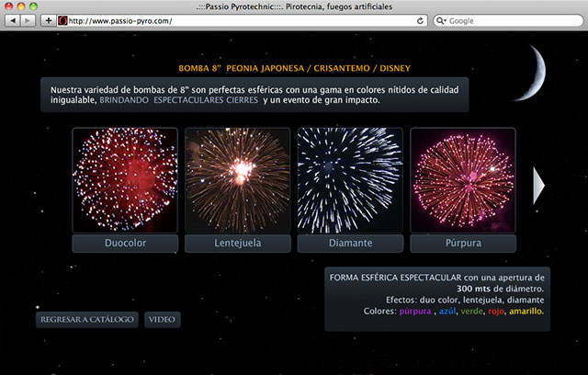The width and height of the screenshot is (588, 375).
Task: Add bookmark with the plus button
Action: click(48, 20)
